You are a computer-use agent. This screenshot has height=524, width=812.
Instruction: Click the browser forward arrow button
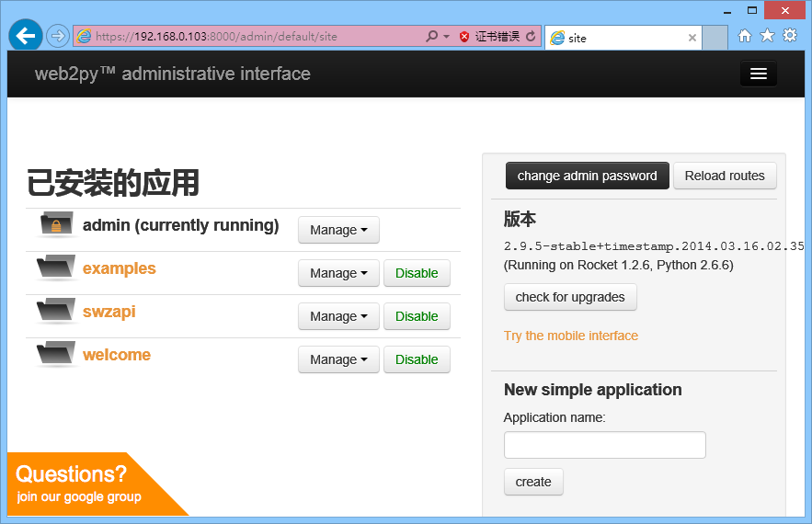point(58,36)
